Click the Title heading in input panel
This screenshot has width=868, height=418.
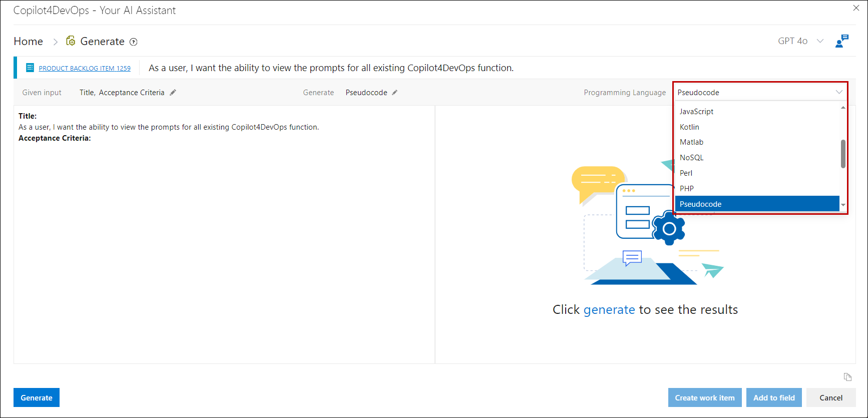[28, 116]
